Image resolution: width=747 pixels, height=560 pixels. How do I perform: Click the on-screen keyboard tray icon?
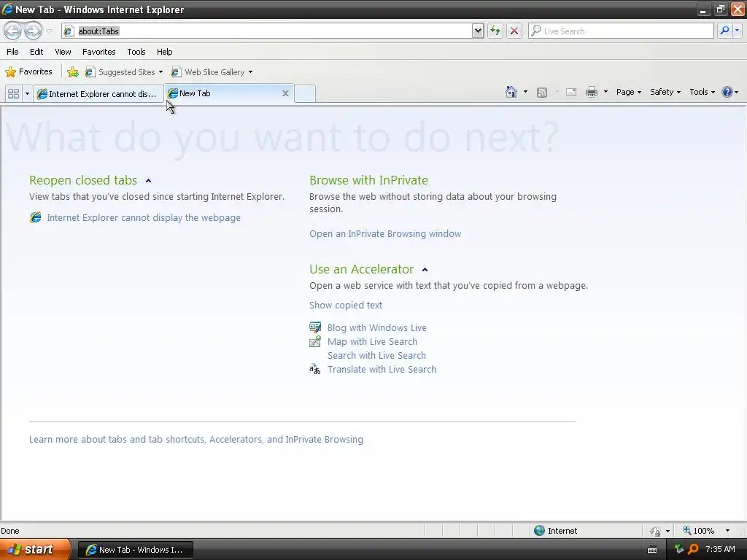[652, 550]
